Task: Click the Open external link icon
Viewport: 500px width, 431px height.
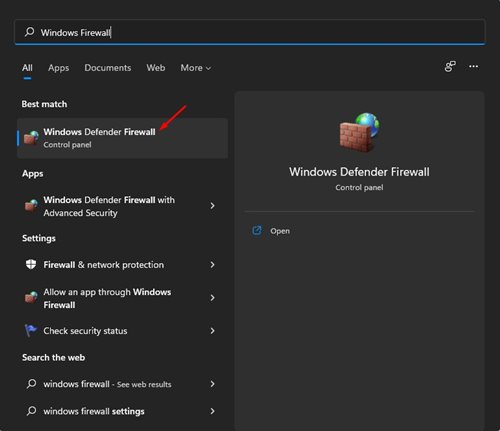Action: [257, 231]
